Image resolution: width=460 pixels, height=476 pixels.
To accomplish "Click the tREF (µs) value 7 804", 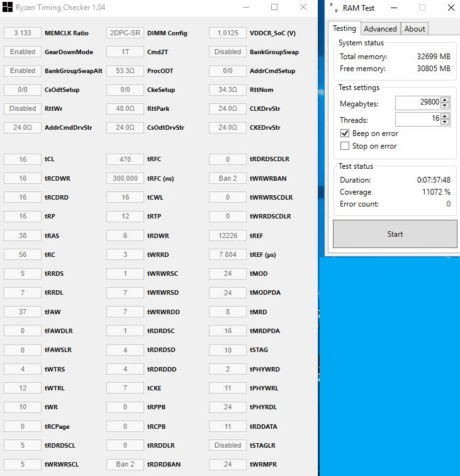I will (228, 254).
